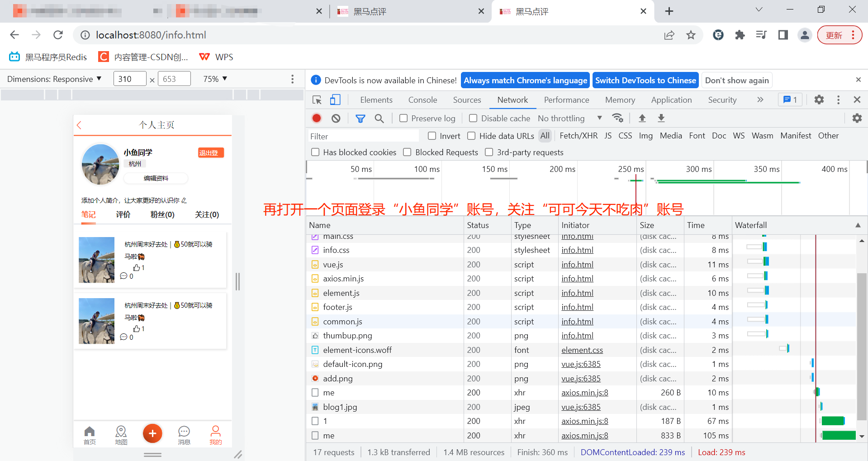Enable Hide data URLs

[471, 135]
